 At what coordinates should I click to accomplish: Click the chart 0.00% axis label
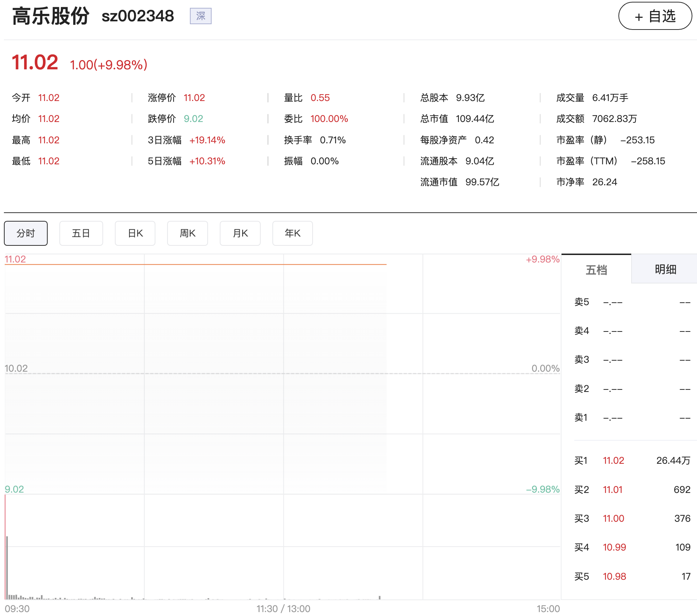click(x=546, y=368)
